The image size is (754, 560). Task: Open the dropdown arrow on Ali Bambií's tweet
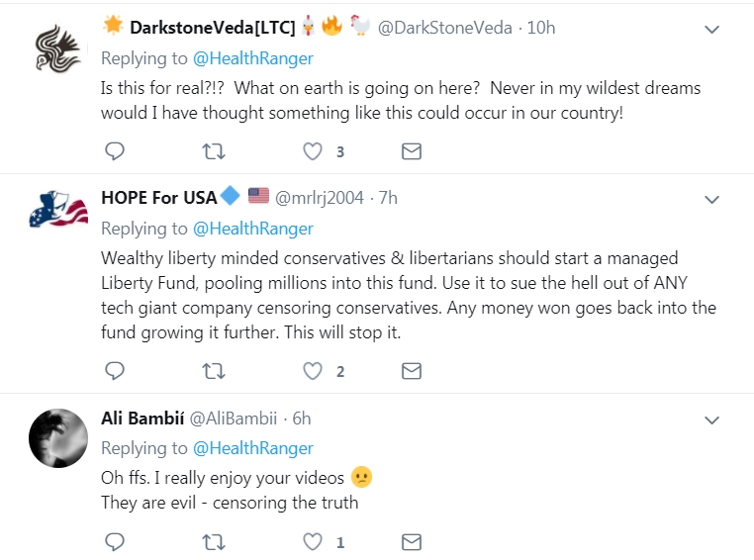711,419
